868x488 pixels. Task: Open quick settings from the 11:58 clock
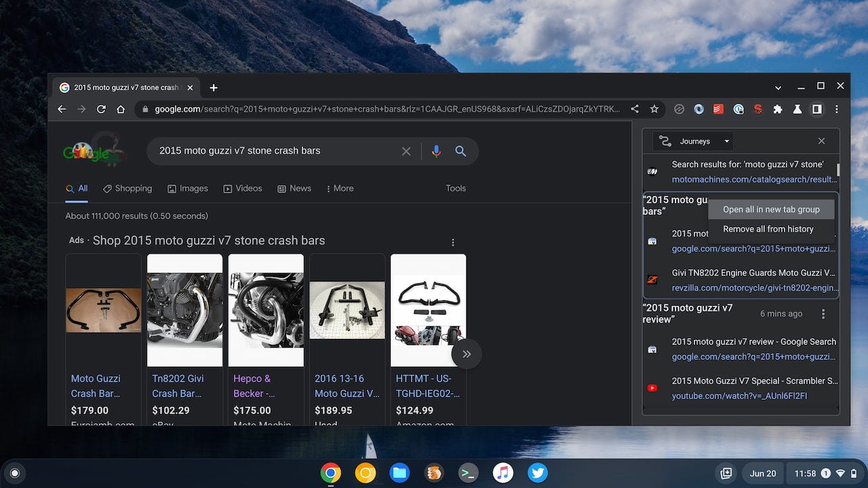click(825, 473)
